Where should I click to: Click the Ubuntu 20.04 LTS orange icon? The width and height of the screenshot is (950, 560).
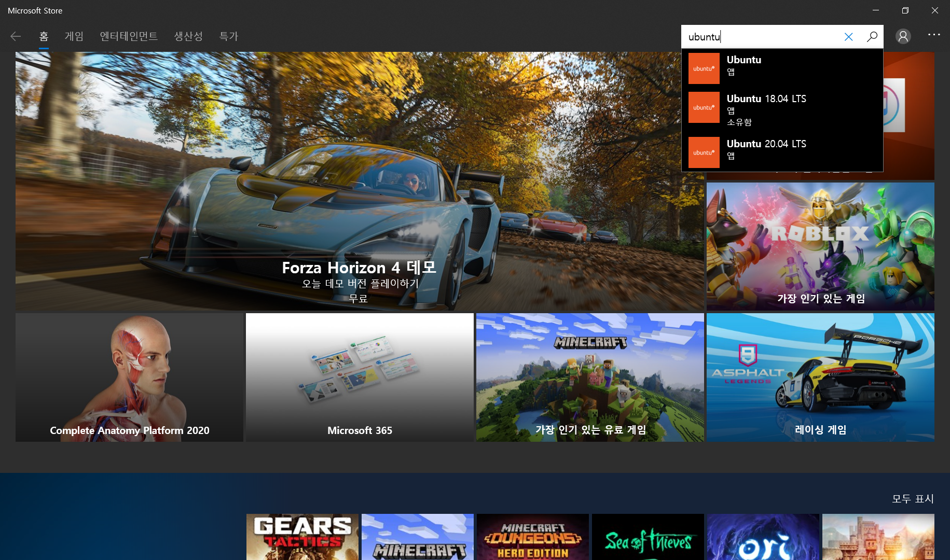704,152
